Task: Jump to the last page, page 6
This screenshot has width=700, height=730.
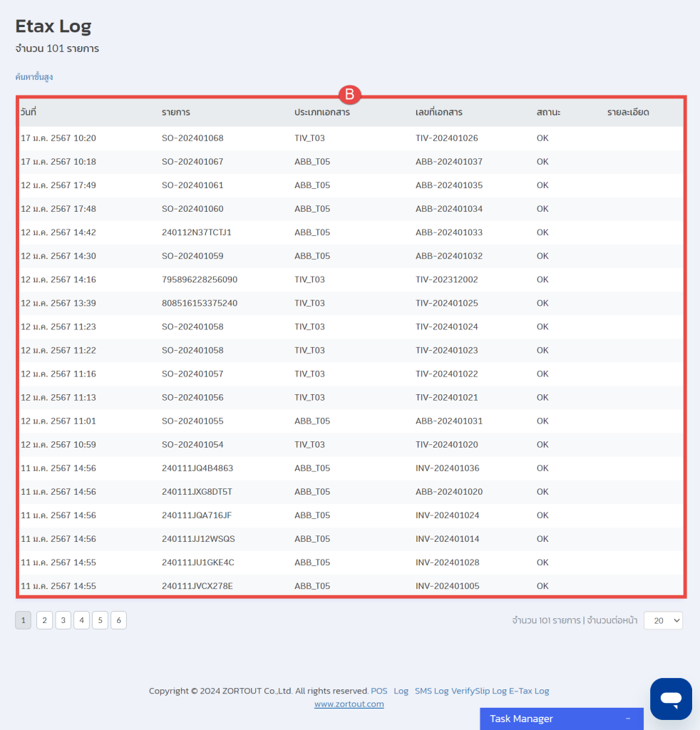Action: pos(118,620)
